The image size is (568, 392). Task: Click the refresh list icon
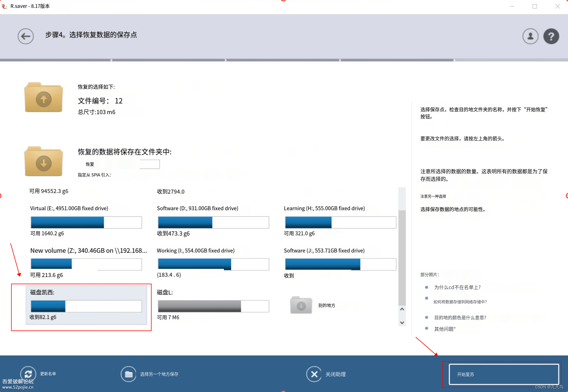[x=28, y=374]
